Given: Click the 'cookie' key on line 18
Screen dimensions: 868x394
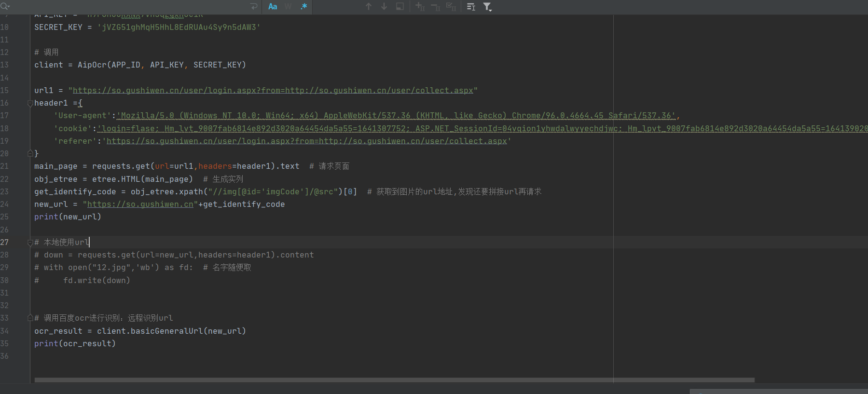Looking at the screenshot, I should pyautogui.click(x=72, y=129).
